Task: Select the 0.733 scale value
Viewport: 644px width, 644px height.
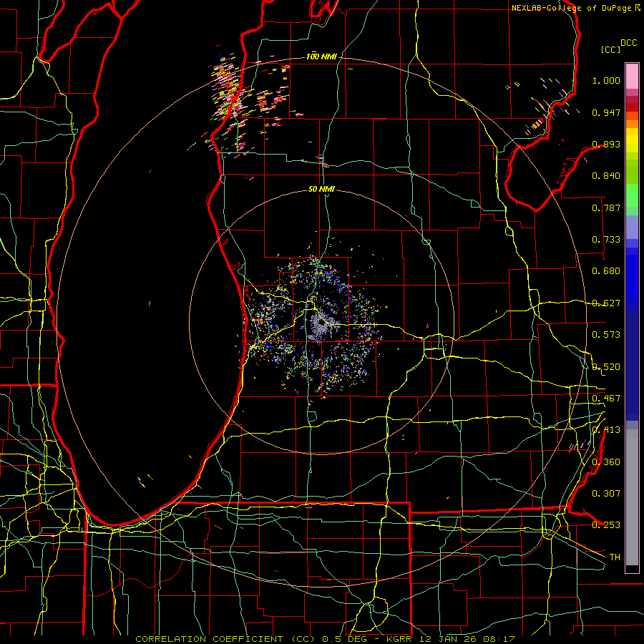Action: pyautogui.click(x=606, y=240)
